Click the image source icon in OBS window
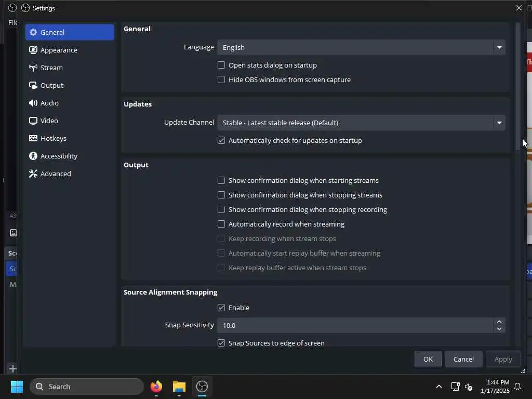532x399 pixels. (x=13, y=233)
